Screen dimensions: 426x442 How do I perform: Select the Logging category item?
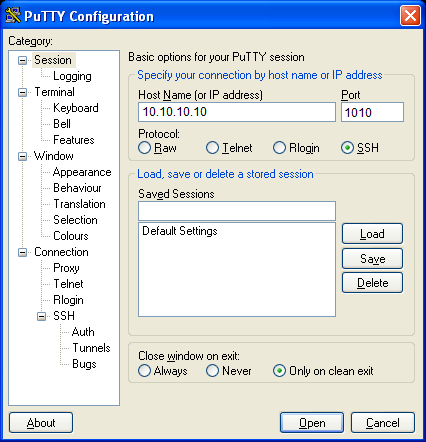(x=72, y=76)
